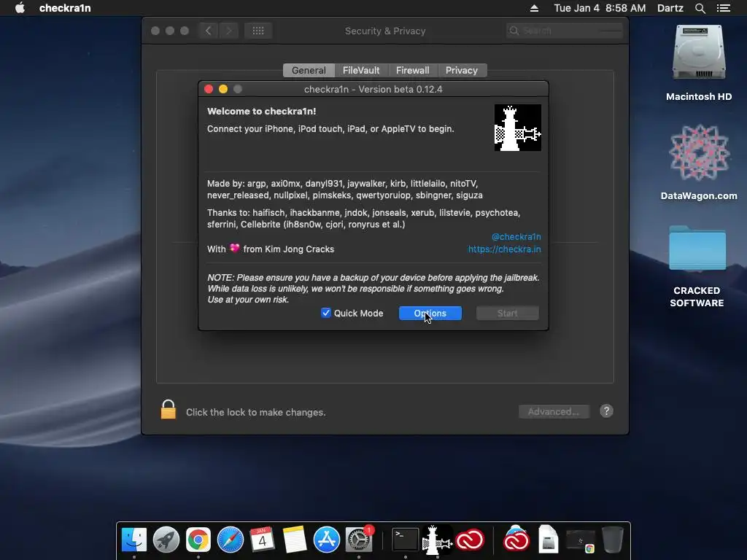Focus the System Preferences search field
The image size is (747, 560).
[565, 31]
